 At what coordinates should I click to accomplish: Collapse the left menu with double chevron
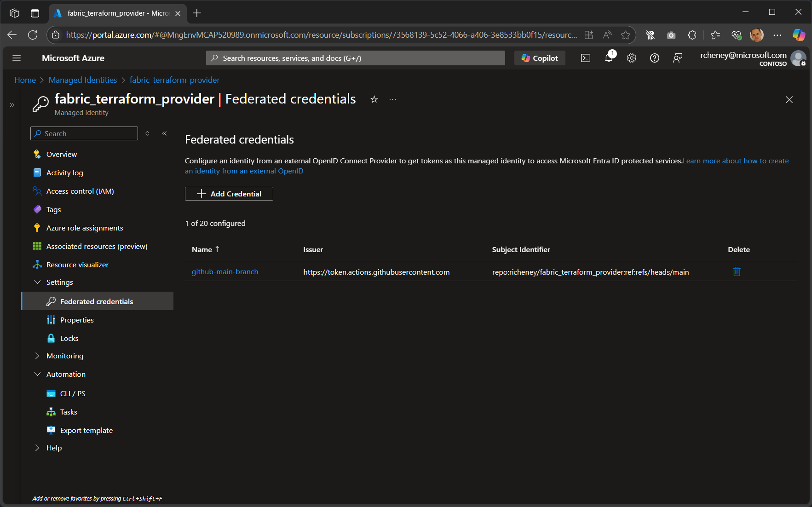tap(164, 133)
